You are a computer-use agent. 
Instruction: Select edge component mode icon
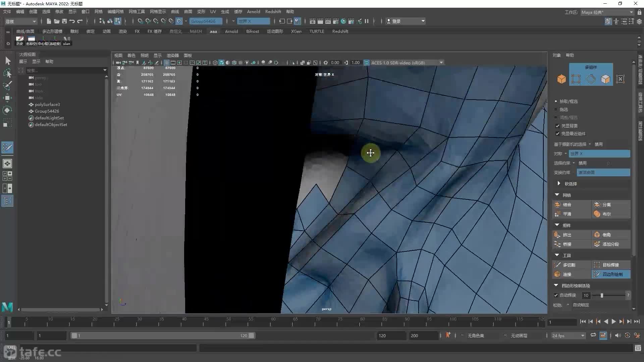pyautogui.click(x=591, y=79)
